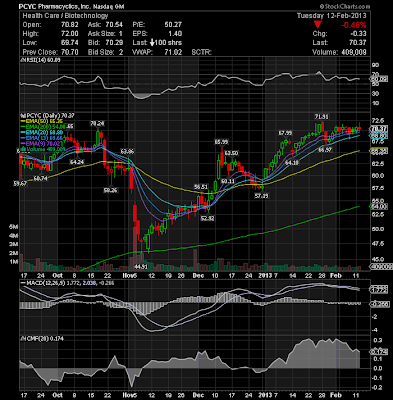Click the red down-arrow change indicator

tap(318, 25)
